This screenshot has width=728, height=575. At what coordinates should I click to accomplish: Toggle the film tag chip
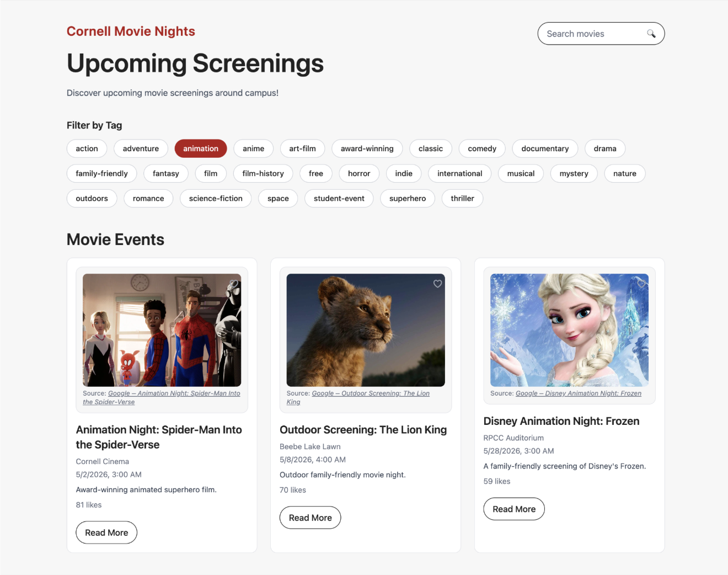coord(211,173)
